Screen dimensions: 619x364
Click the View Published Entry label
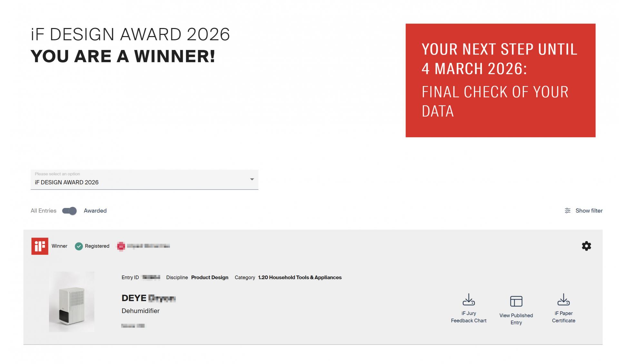516,319
